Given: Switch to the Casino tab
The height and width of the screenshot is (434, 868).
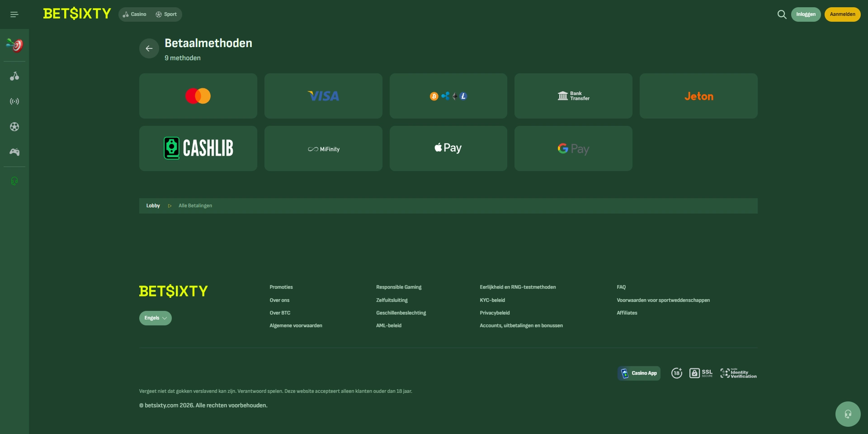Looking at the screenshot, I should tap(135, 14).
